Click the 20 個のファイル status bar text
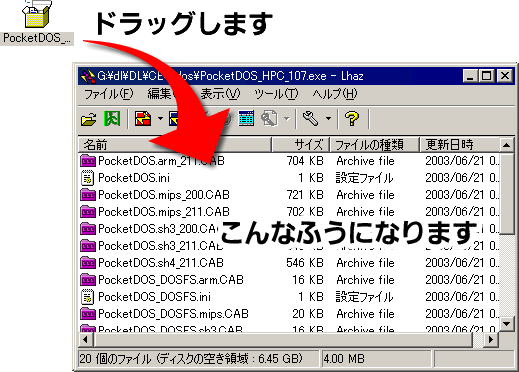 point(191,359)
